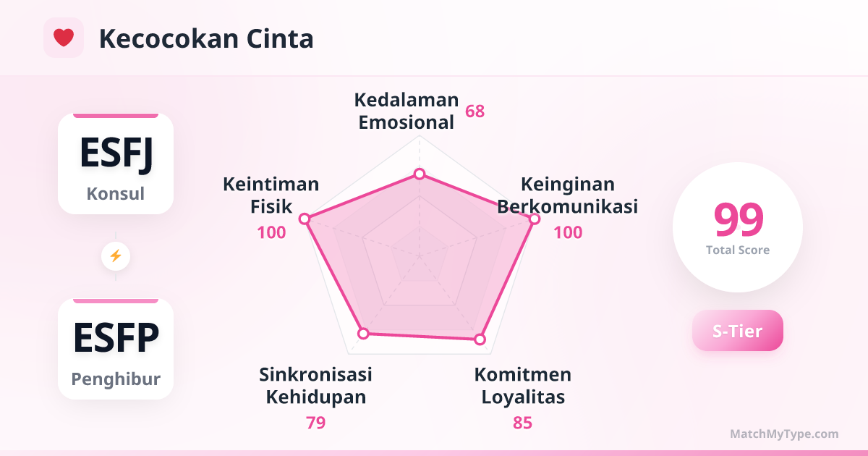Click the Keinginan Berkomunikasi label
Viewport: 868px width, 456px height.
(x=567, y=195)
